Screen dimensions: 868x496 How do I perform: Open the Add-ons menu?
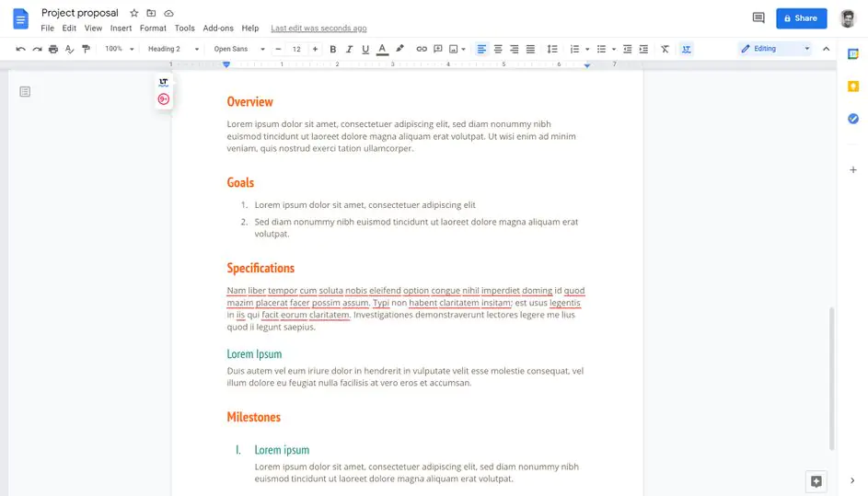point(218,29)
